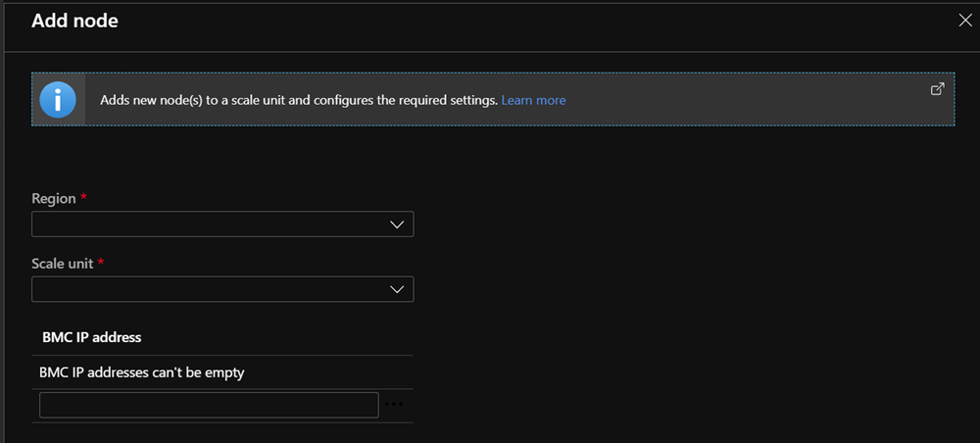Click the blue info icon in the banner
The width and height of the screenshot is (980, 444).
[x=58, y=100]
